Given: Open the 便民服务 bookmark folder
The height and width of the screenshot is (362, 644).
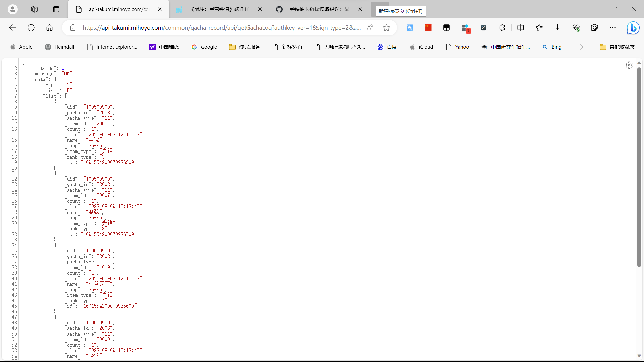Looking at the screenshot, I should pyautogui.click(x=245, y=47).
